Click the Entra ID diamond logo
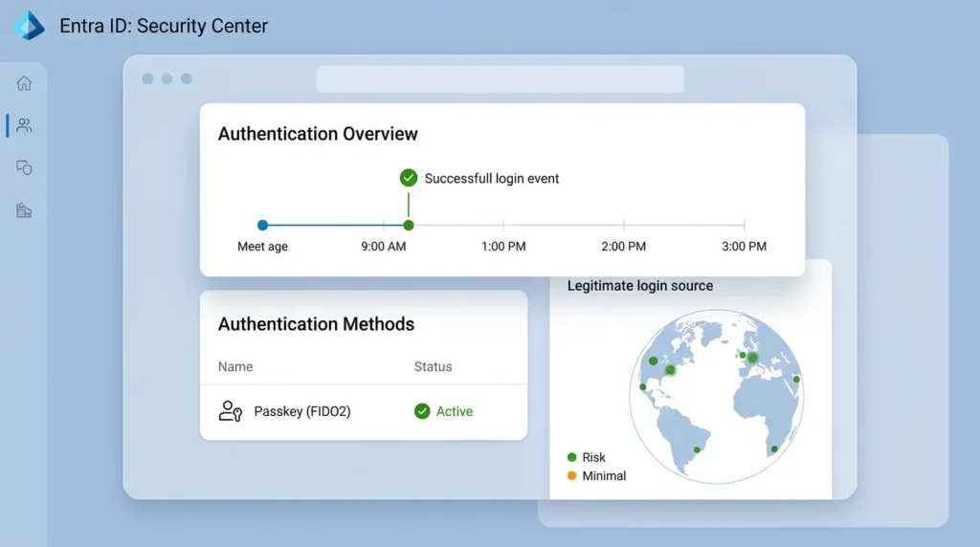This screenshot has height=547, width=980. (29, 26)
